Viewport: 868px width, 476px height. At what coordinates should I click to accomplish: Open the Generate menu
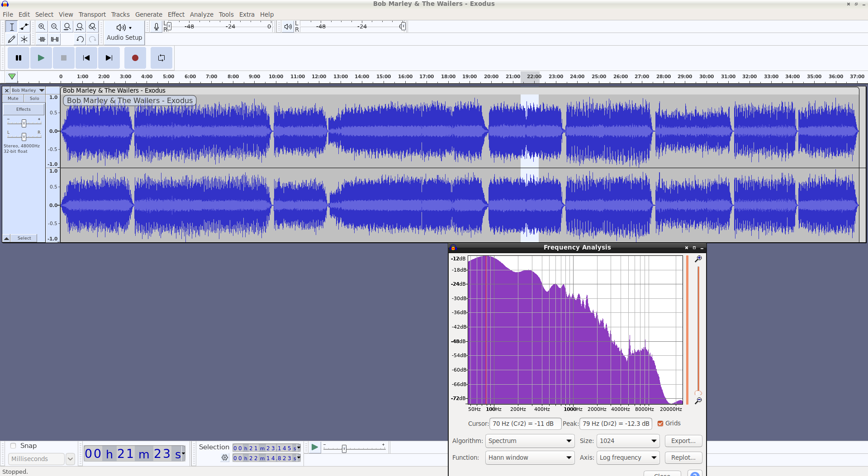coord(148,14)
